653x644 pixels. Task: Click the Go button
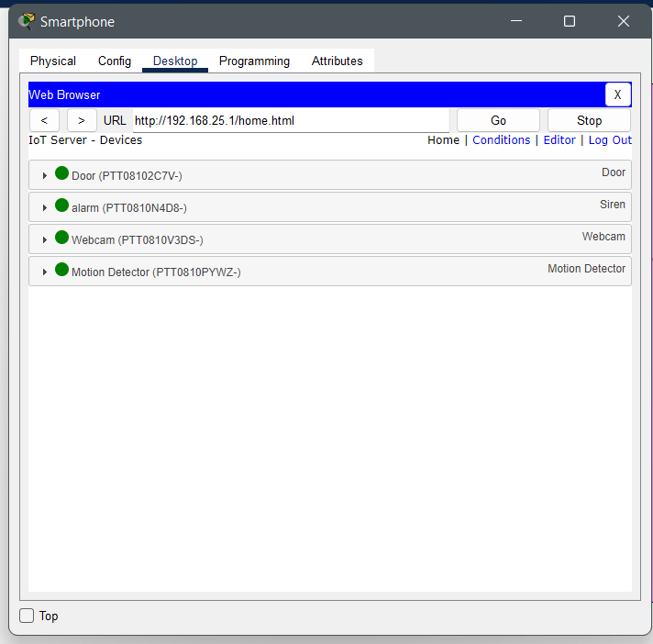pyautogui.click(x=498, y=120)
